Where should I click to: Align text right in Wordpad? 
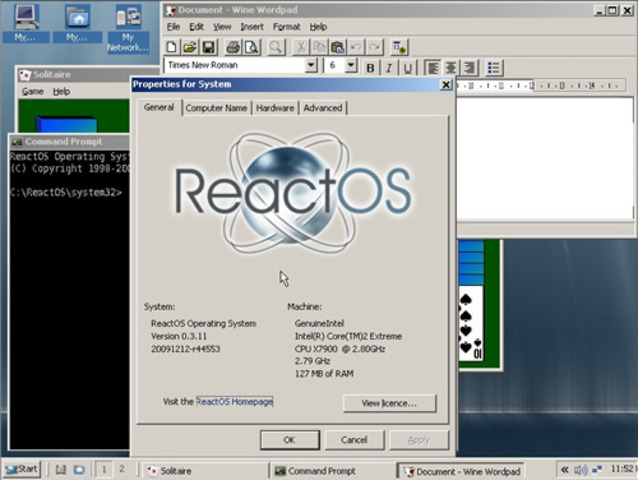point(469,68)
